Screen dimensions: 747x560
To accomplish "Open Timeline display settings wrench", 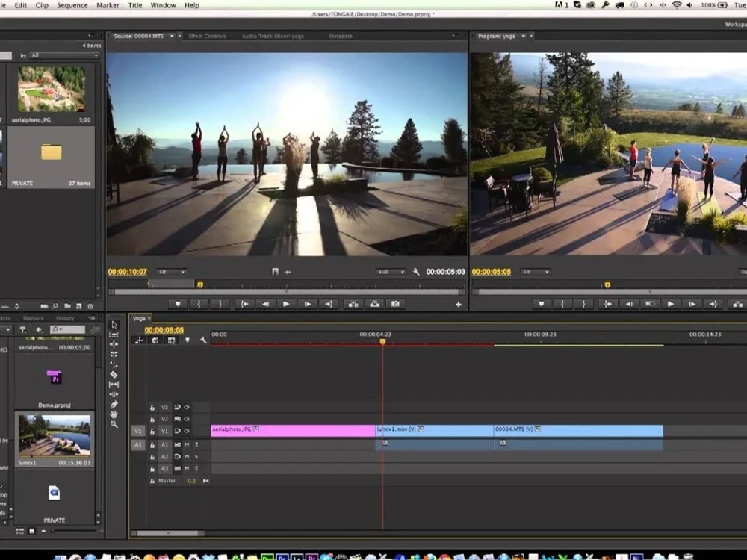I will point(203,340).
